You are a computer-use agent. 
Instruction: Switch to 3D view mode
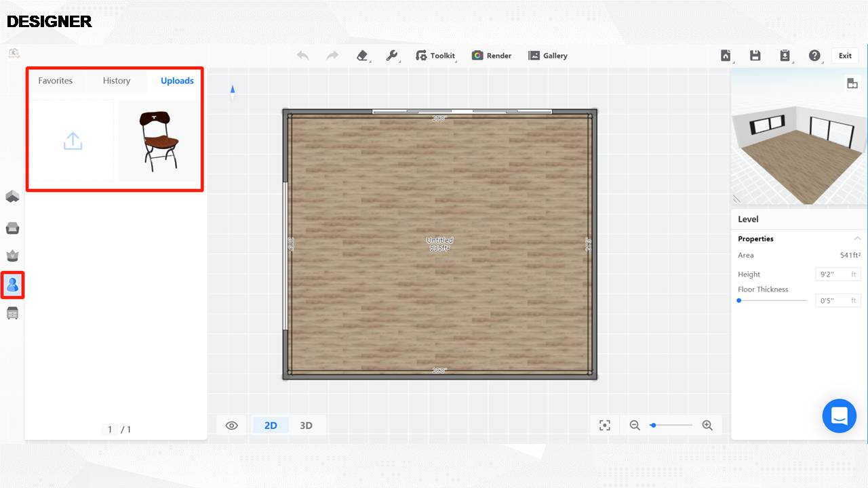306,426
